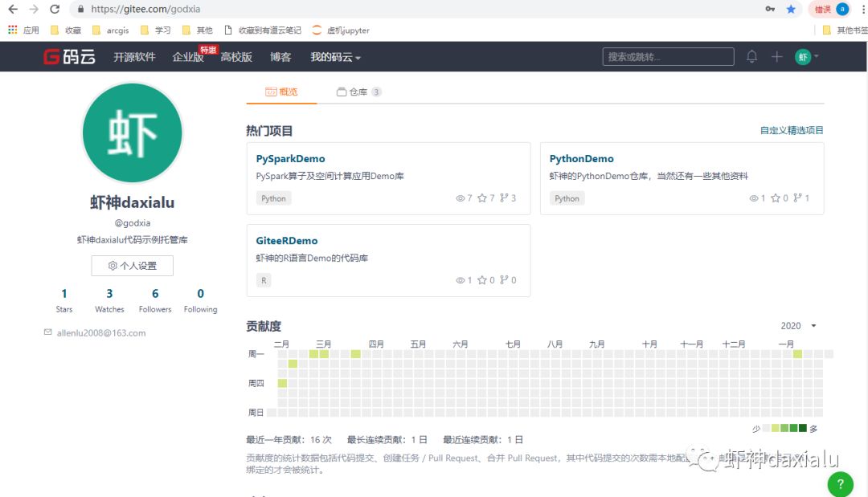This screenshot has height=497, width=868.
Task: Open the PySparkDemo project
Action: pyautogui.click(x=290, y=159)
